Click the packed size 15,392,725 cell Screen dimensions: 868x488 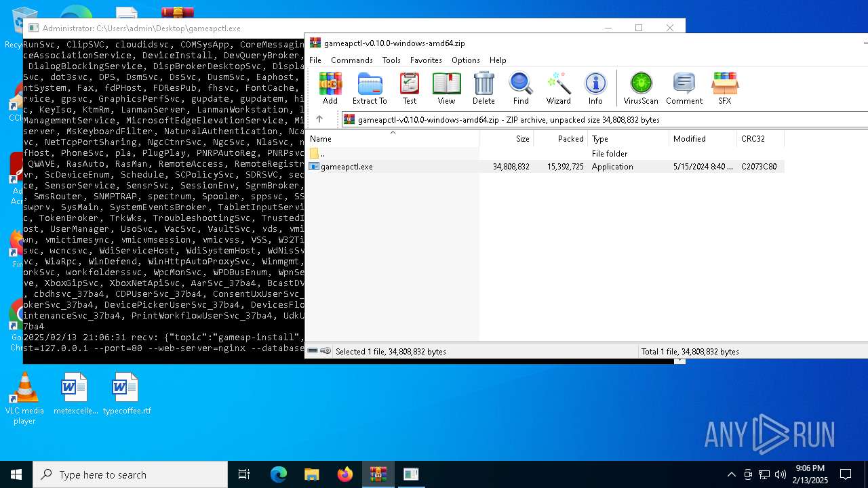[x=566, y=167]
